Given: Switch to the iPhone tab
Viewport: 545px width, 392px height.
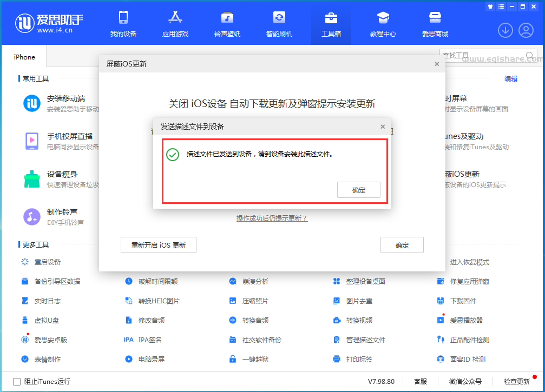Looking at the screenshot, I should 24,56.
